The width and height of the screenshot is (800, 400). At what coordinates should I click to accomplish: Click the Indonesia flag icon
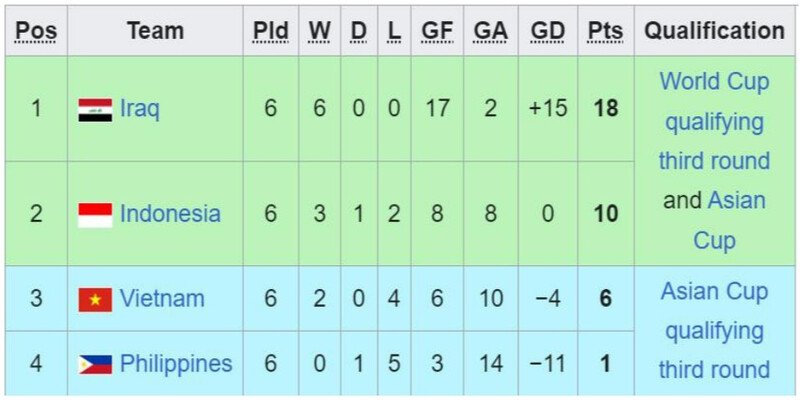click(x=95, y=214)
